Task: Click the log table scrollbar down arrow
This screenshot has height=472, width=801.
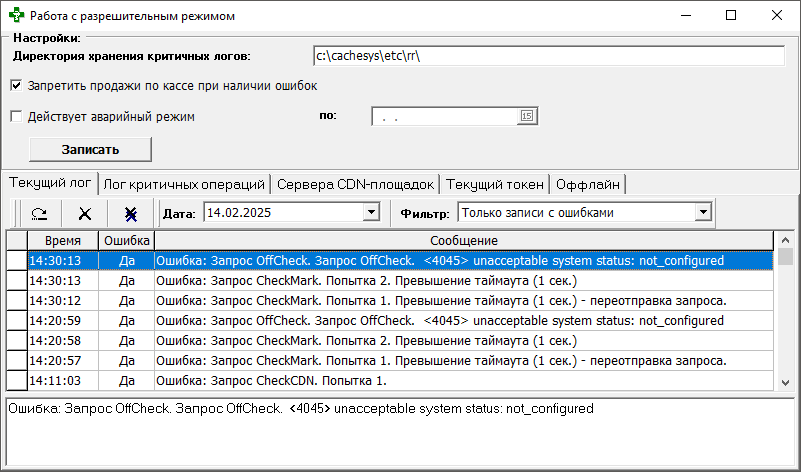Action: click(785, 382)
